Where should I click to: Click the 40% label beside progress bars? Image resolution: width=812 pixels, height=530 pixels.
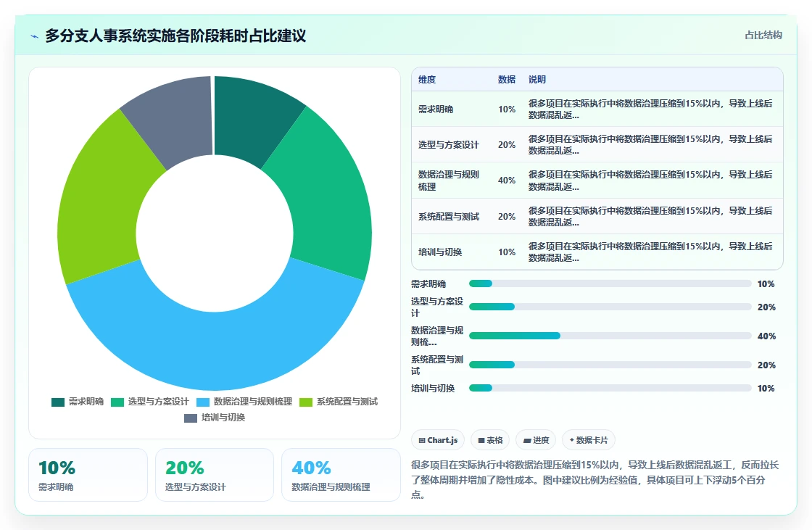766,336
